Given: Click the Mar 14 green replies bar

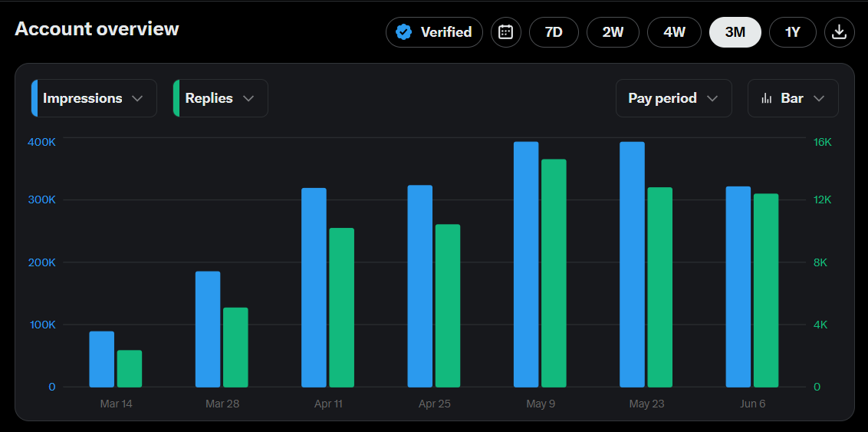Looking at the screenshot, I should (130, 368).
